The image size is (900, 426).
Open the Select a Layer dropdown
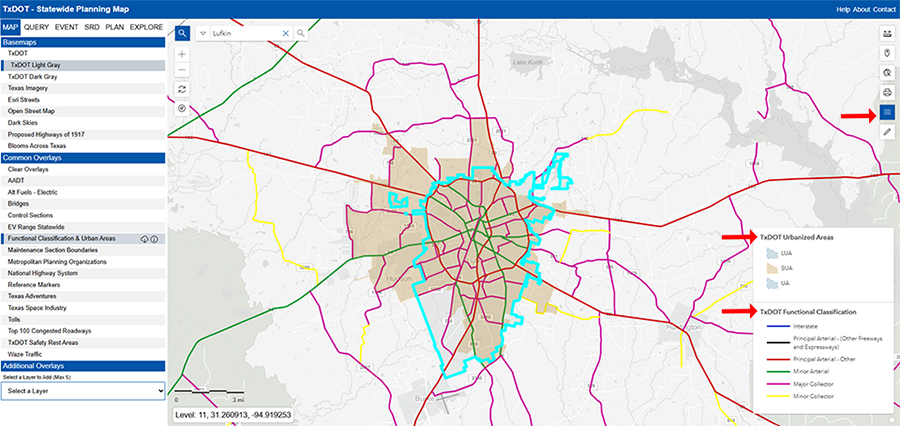click(x=83, y=391)
